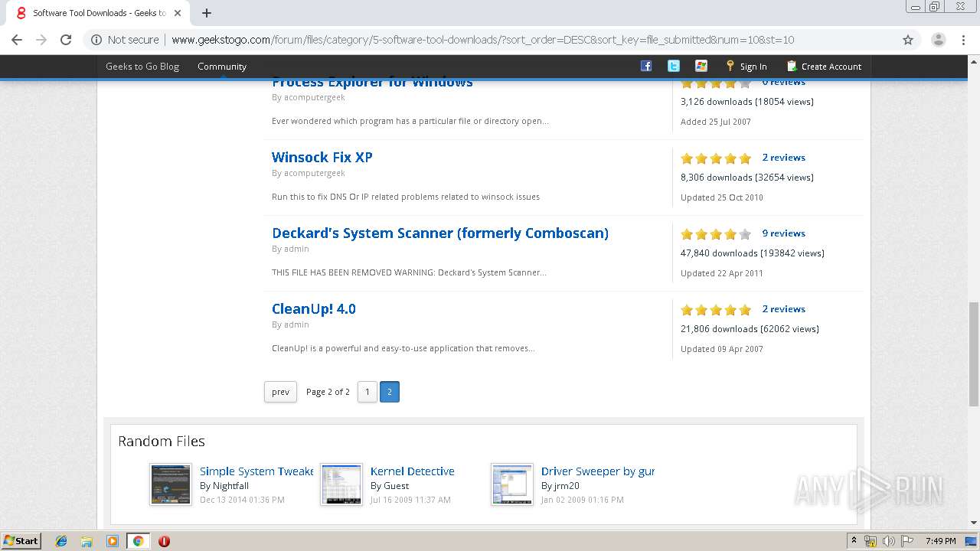
Task: Open Action Center flag in tray
Action: coord(906,541)
